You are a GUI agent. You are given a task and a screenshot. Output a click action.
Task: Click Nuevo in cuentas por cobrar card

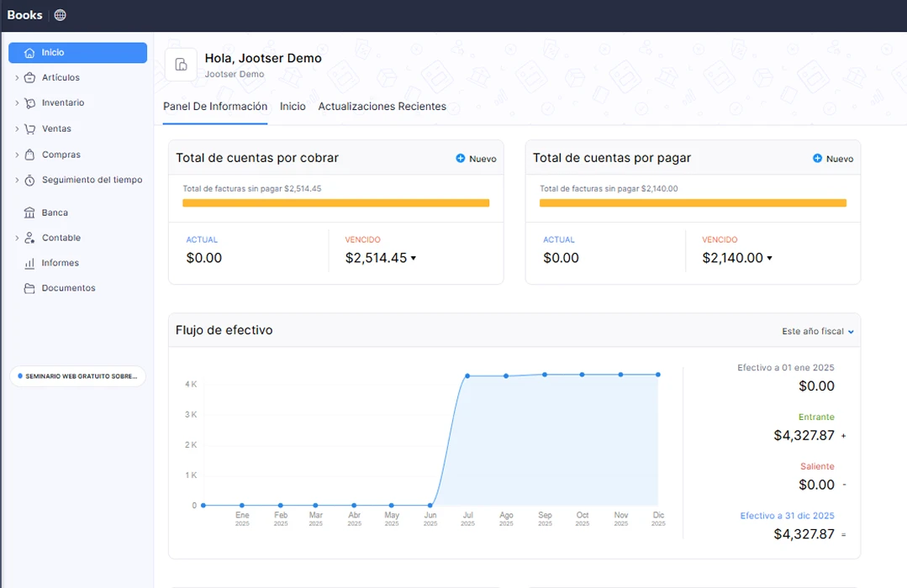point(476,159)
